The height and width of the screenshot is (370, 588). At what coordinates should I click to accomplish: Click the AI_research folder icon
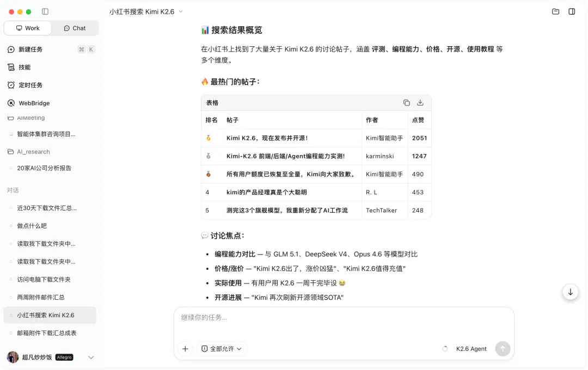pyautogui.click(x=11, y=152)
